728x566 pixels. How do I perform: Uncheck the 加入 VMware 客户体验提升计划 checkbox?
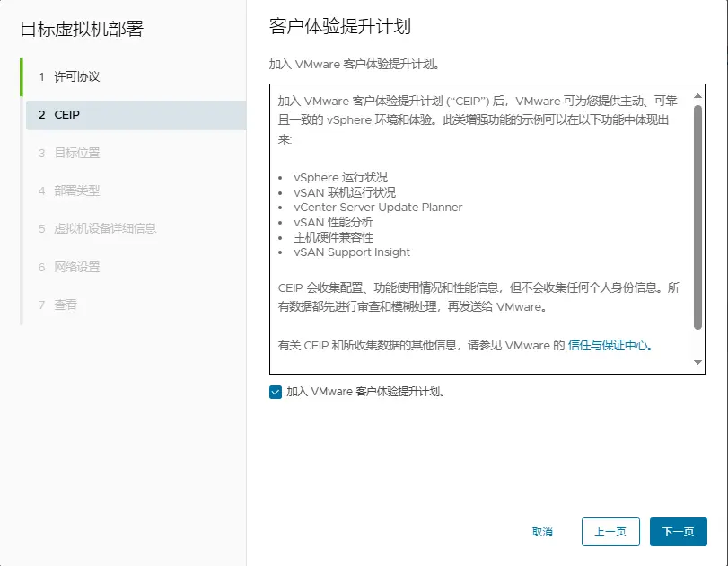(276, 392)
